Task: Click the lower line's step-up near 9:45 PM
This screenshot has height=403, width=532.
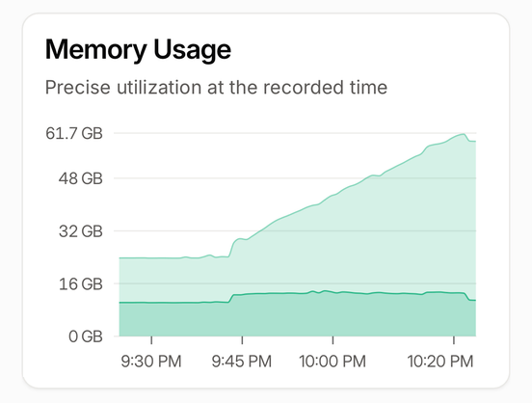Action: [x=231, y=299]
